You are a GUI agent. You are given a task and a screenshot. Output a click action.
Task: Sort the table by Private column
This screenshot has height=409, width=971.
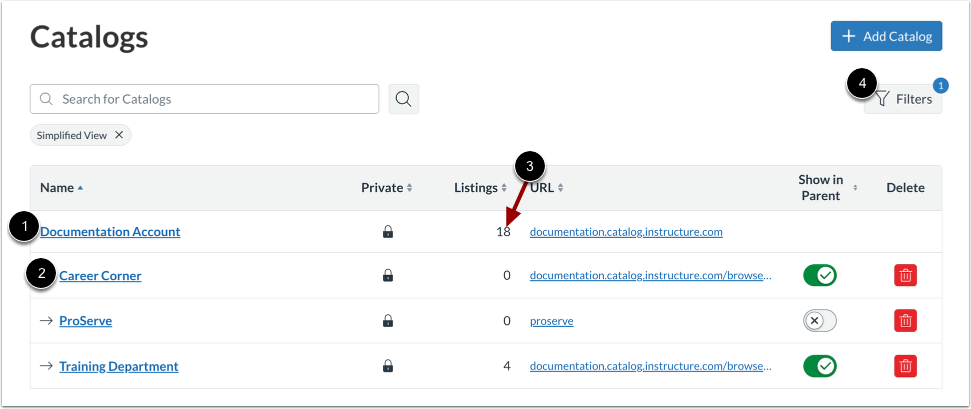(x=387, y=188)
